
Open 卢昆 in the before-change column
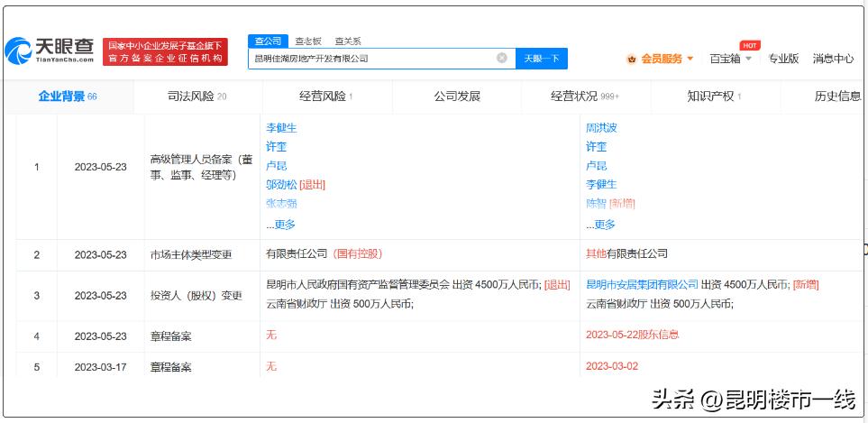click(276, 166)
